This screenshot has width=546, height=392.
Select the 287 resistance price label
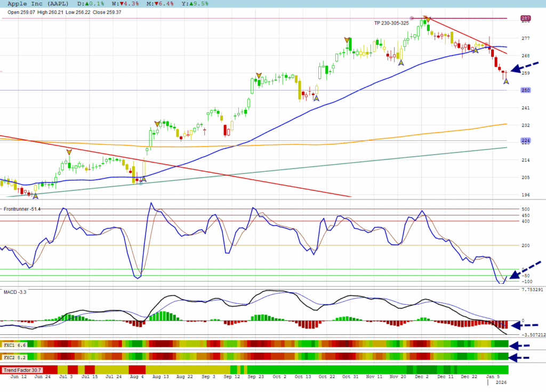click(x=525, y=19)
